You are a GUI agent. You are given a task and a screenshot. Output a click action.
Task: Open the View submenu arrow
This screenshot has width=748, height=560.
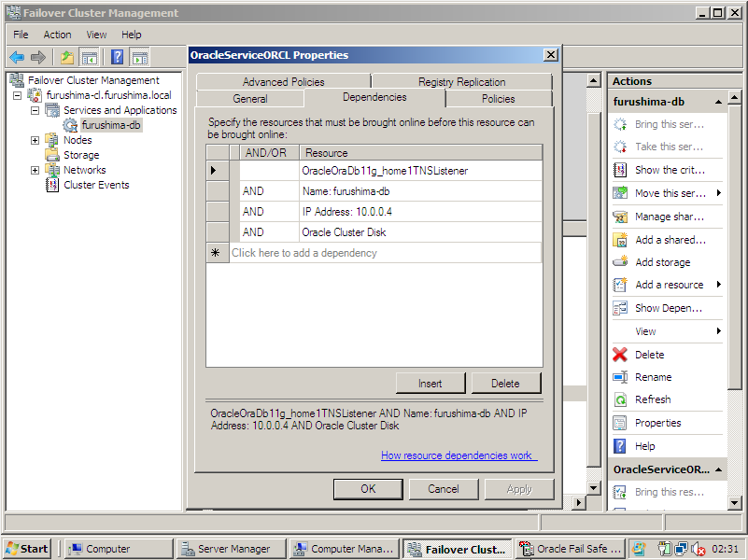[718, 331]
